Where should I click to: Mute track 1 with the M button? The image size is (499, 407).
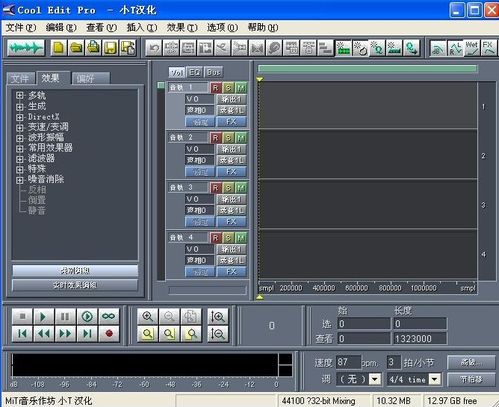coord(241,88)
